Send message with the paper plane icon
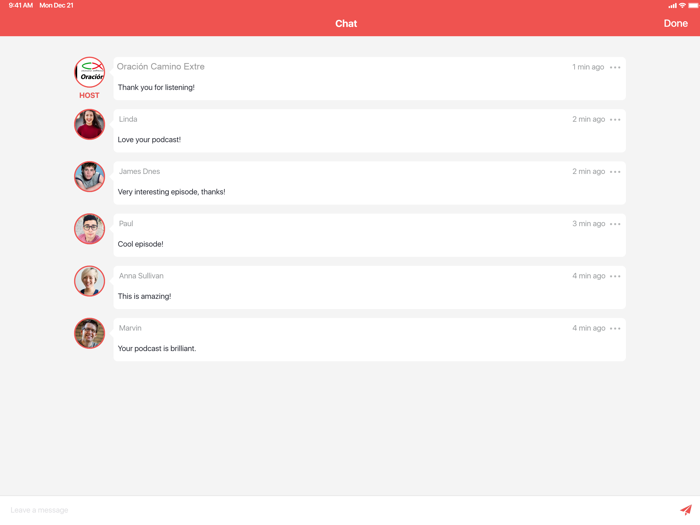 pos(686,509)
